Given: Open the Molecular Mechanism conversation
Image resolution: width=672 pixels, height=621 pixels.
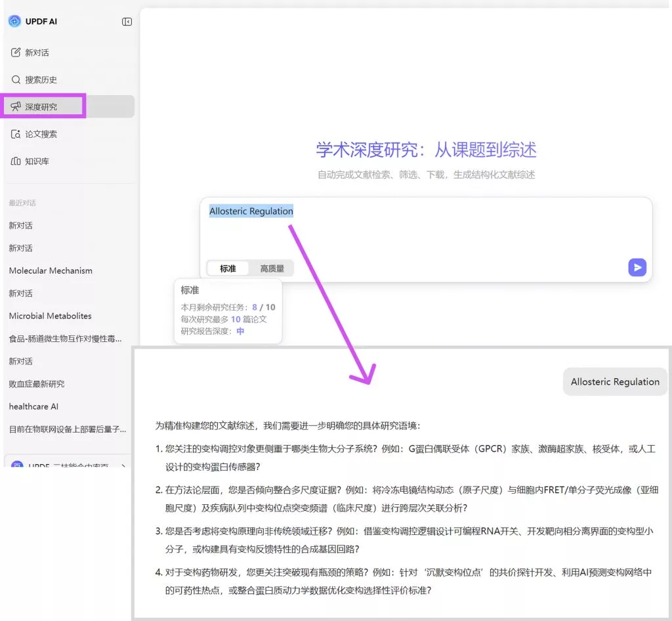Looking at the screenshot, I should pos(51,270).
